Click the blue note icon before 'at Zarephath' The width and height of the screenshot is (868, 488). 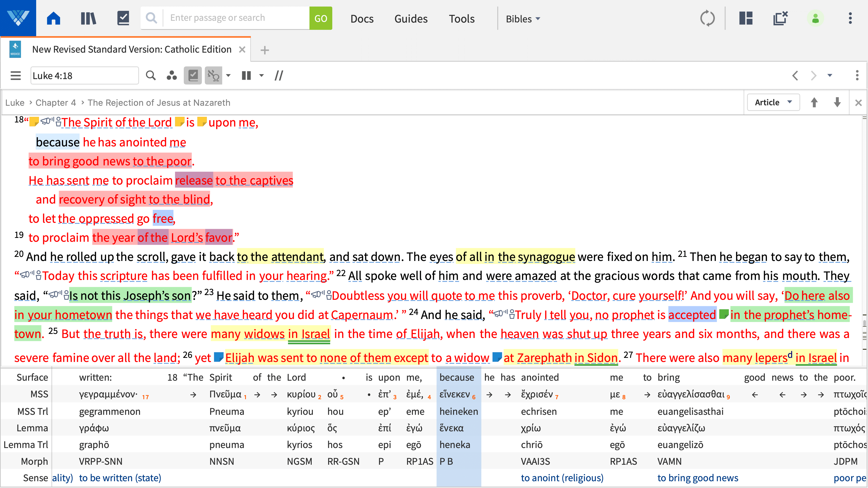click(497, 357)
